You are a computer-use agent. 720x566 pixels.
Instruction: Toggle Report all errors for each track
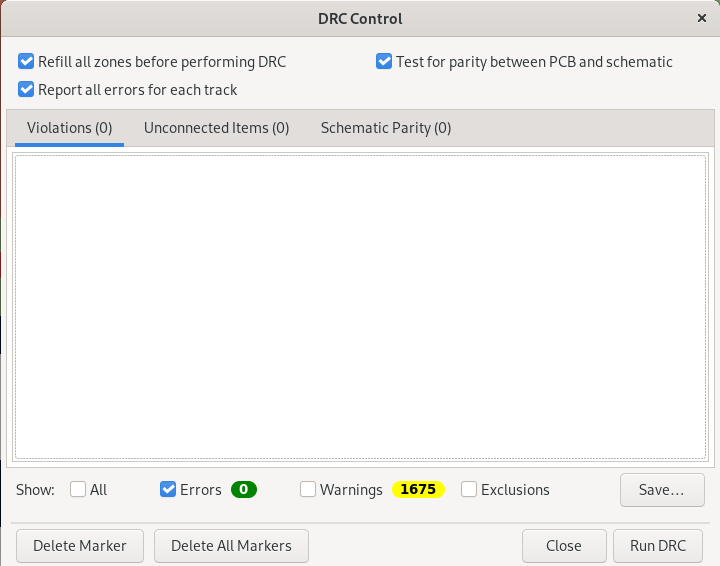click(27, 90)
